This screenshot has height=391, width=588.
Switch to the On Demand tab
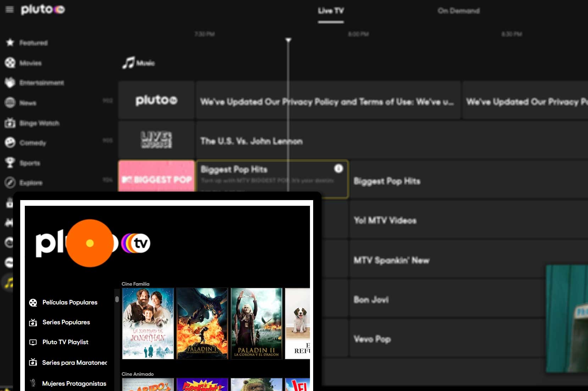(x=458, y=11)
